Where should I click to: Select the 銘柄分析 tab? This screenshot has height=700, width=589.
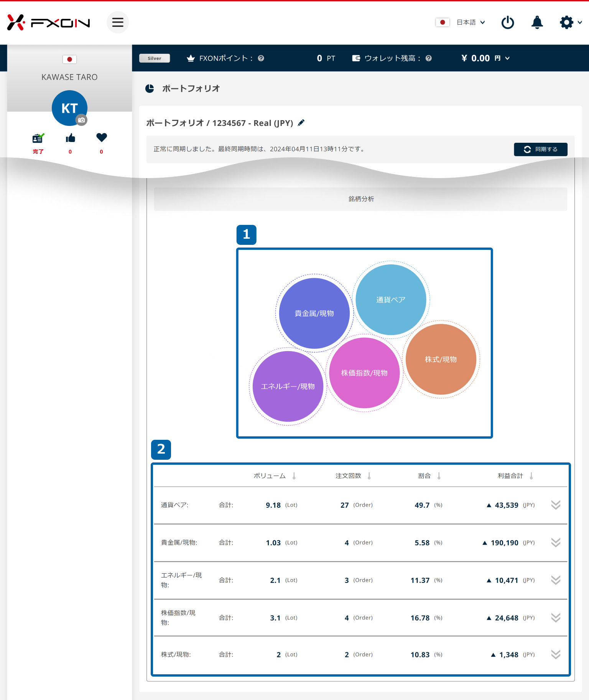coord(360,199)
